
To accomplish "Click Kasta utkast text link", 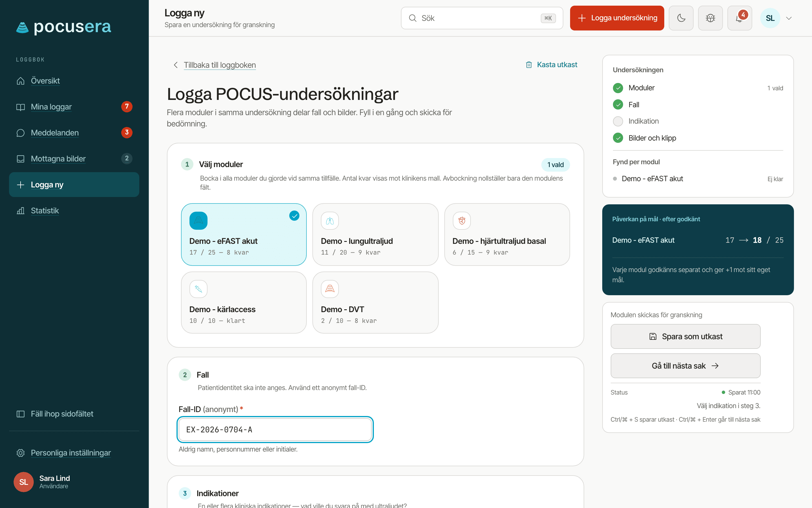I will tap(557, 65).
